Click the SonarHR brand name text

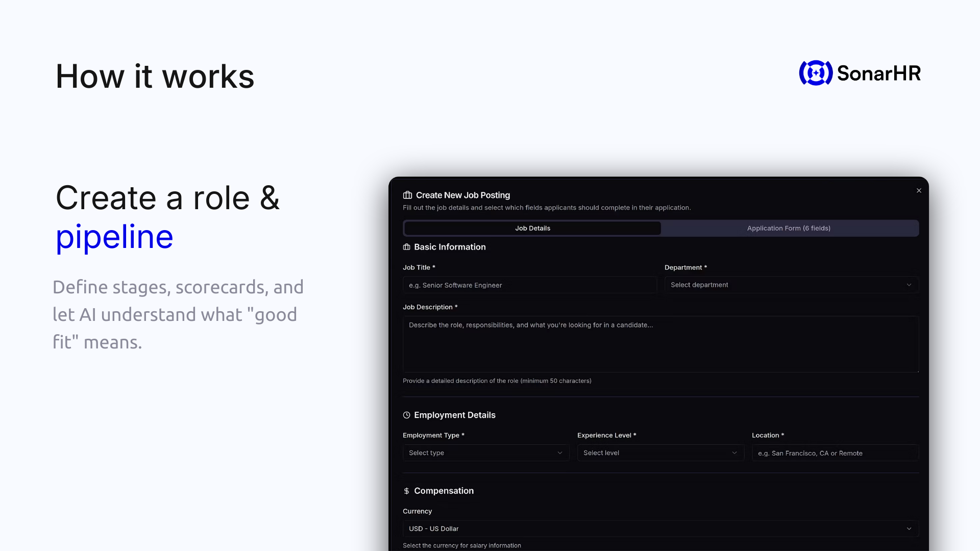coord(879,73)
